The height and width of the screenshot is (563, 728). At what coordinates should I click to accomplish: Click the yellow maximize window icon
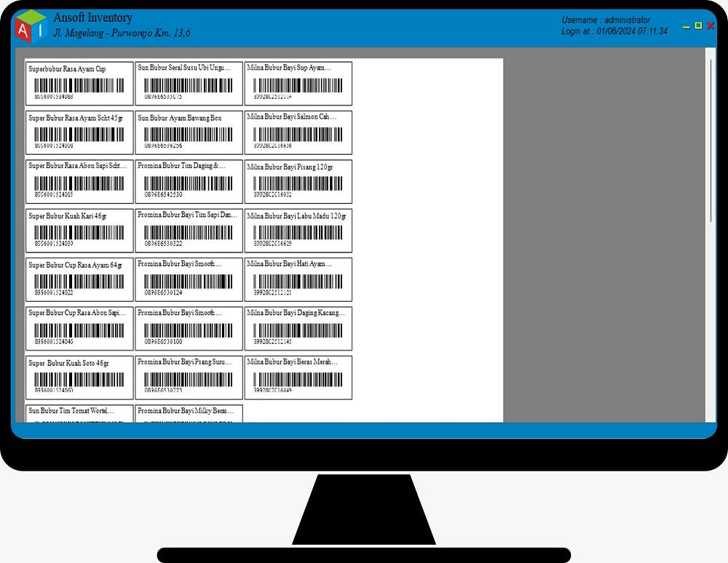click(698, 25)
